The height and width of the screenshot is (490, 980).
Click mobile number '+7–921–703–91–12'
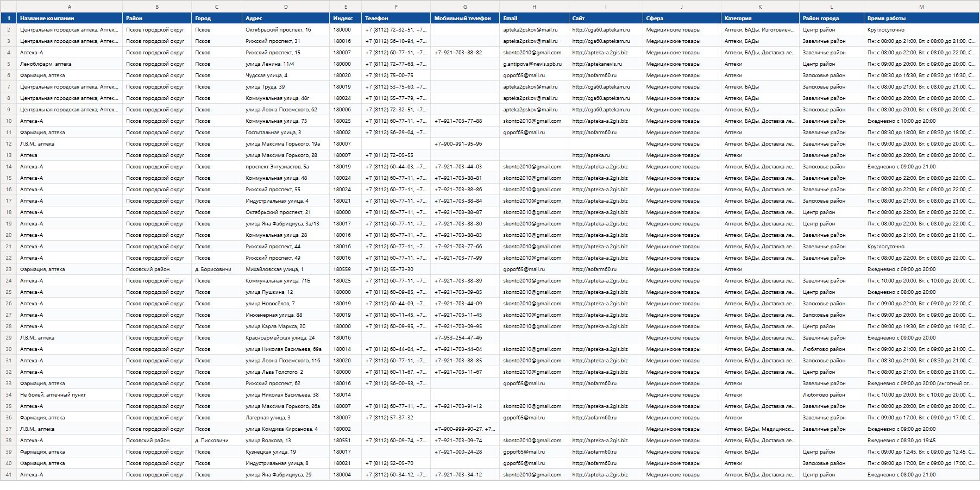465,406
